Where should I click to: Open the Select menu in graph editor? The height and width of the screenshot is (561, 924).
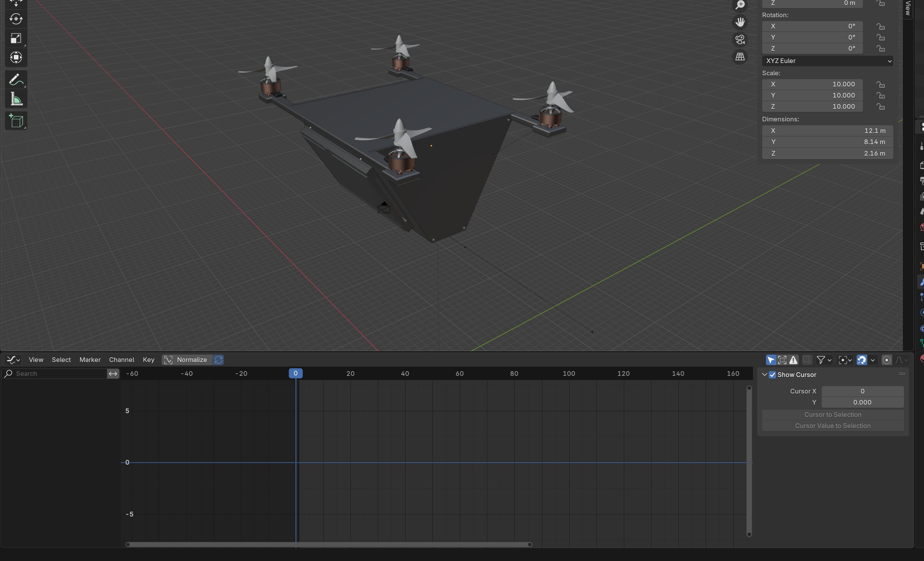(61, 360)
